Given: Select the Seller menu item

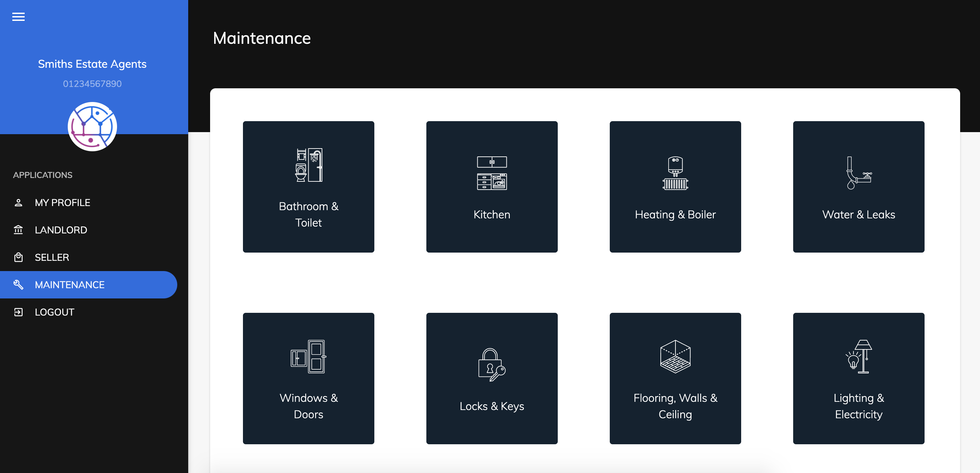Looking at the screenshot, I should (x=52, y=257).
